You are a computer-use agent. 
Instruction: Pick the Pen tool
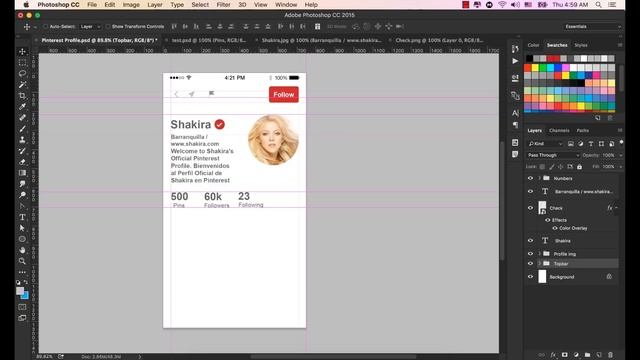(x=22, y=206)
